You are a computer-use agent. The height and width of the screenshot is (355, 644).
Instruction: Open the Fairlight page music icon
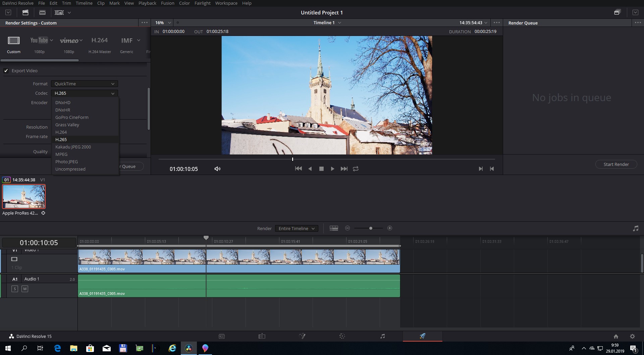coord(382,336)
